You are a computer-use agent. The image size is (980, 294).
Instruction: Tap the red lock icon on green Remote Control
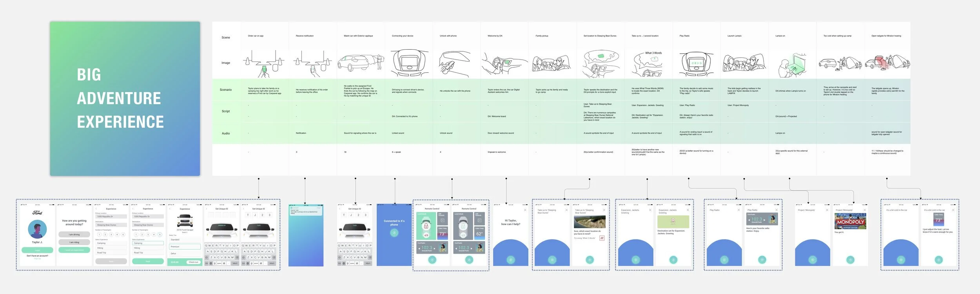tap(426, 226)
